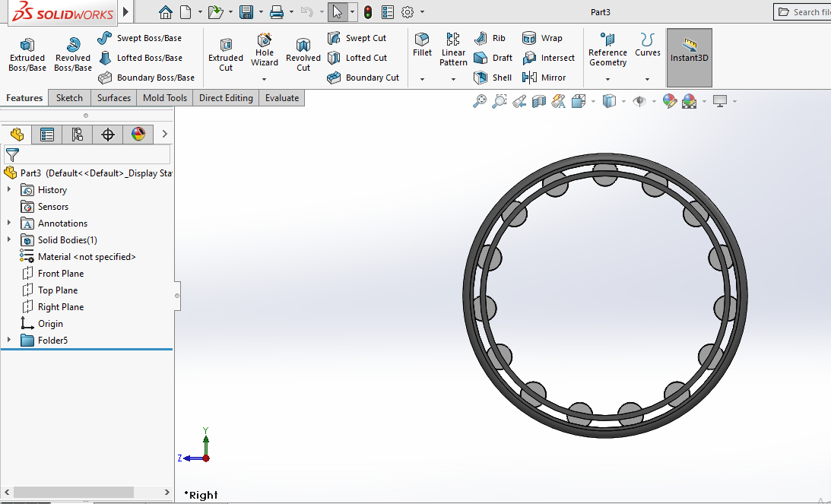Select the Draft tool
831x504 pixels.
tap(493, 58)
